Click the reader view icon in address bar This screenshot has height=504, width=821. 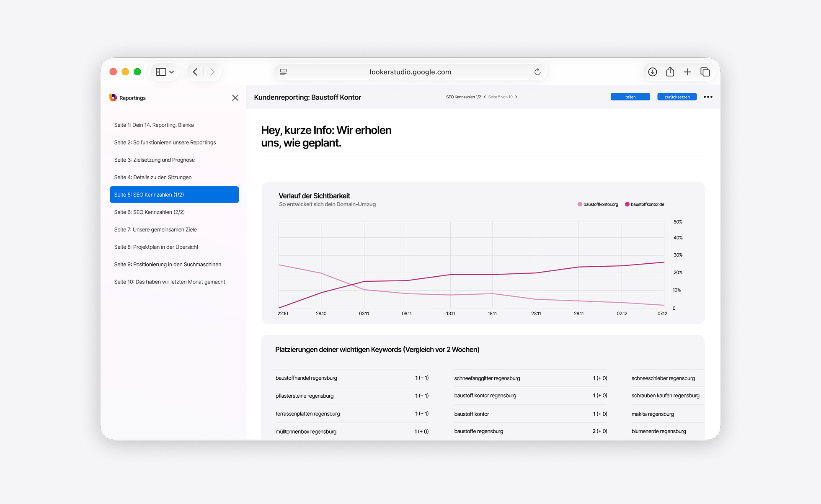pos(284,72)
